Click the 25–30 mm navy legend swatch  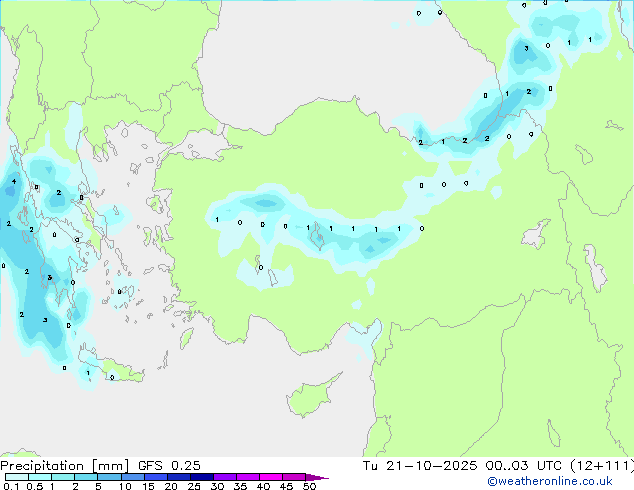(x=202, y=477)
